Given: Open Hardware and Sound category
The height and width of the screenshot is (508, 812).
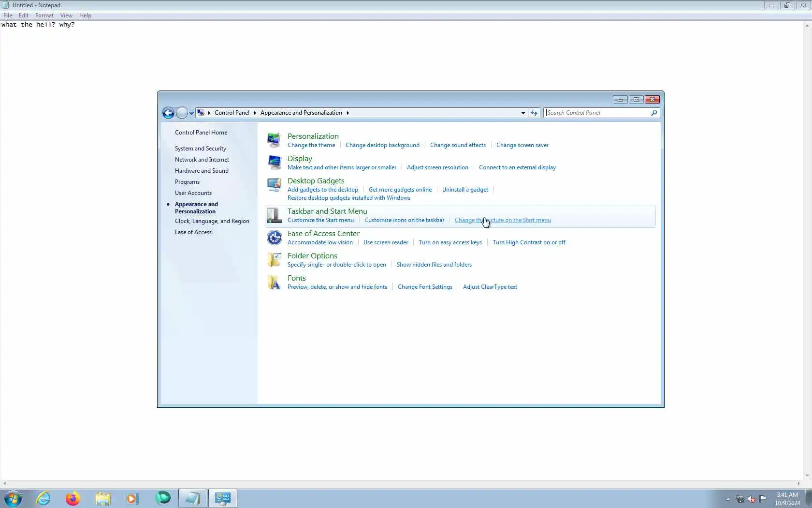Looking at the screenshot, I should click(202, 171).
